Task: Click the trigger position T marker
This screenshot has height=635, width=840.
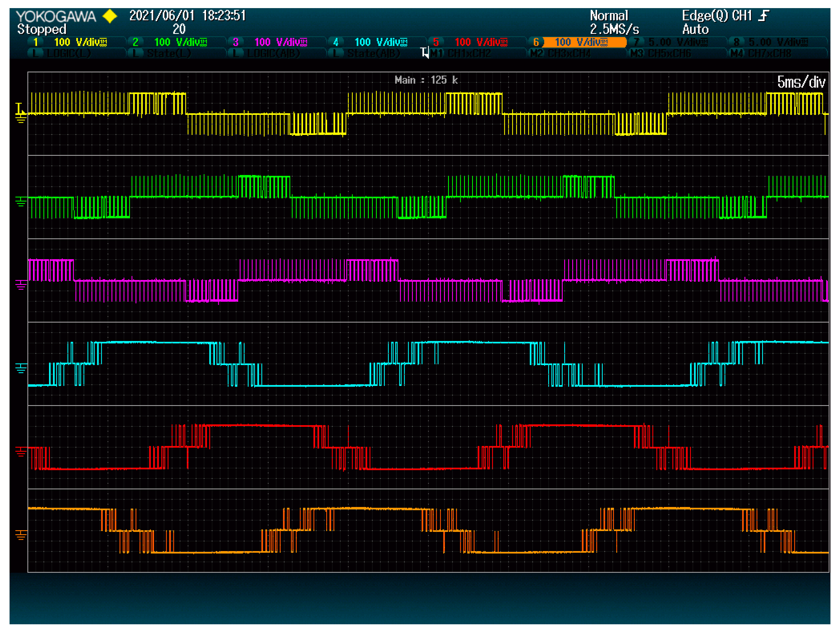Action: (x=425, y=52)
